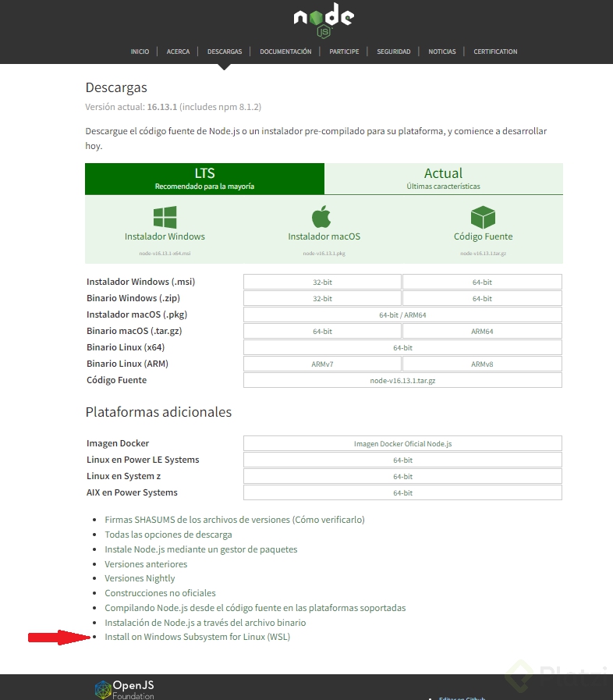This screenshot has height=700, width=613.
Task: Click the Imagen Docker row label
Action: click(118, 443)
